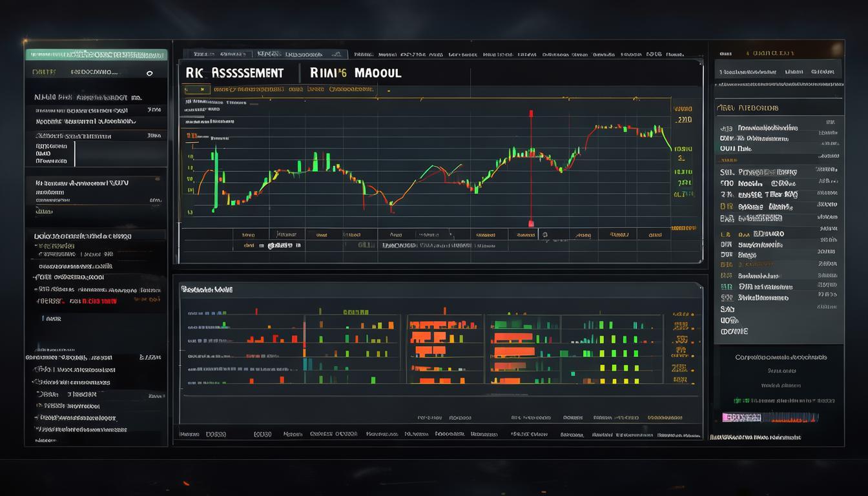This screenshot has height=496, width=868.
Task: Select the last row 'DOWIE' in right list
Action: tap(734, 331)
